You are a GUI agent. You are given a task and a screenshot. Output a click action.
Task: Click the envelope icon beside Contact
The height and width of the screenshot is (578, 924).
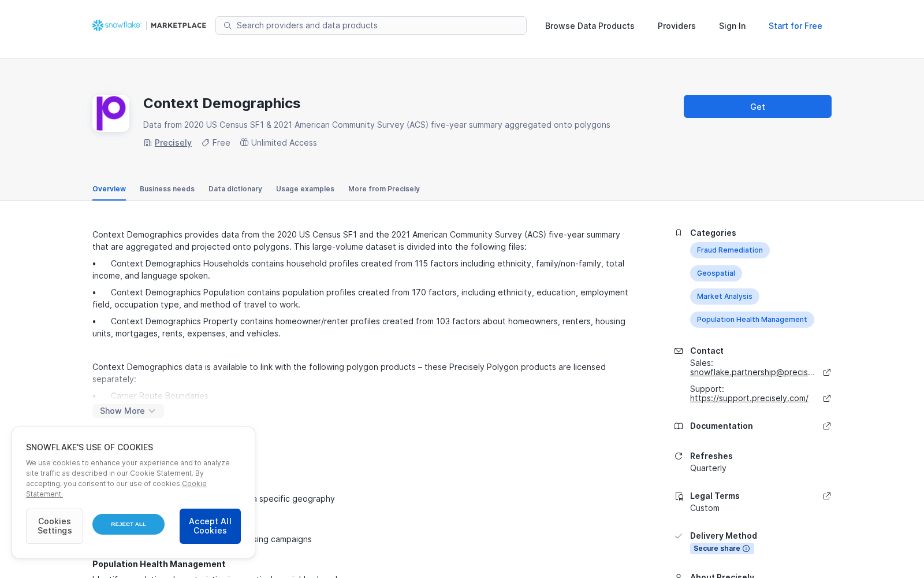tap(679, 351)
